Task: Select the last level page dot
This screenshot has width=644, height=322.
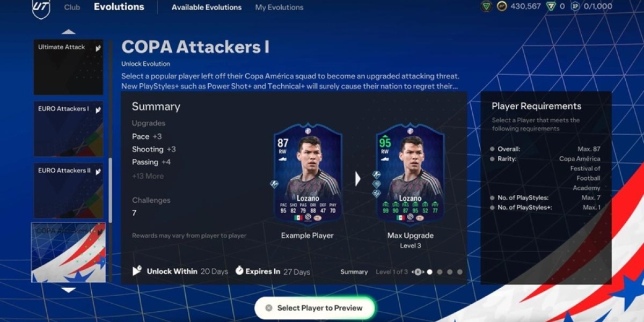Action: point(460,272)
